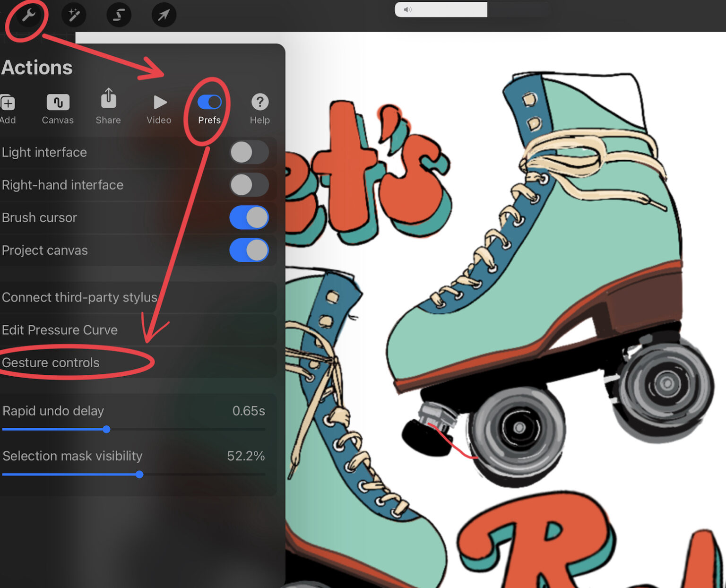Enable the Light interface toggle

(249, 152)
